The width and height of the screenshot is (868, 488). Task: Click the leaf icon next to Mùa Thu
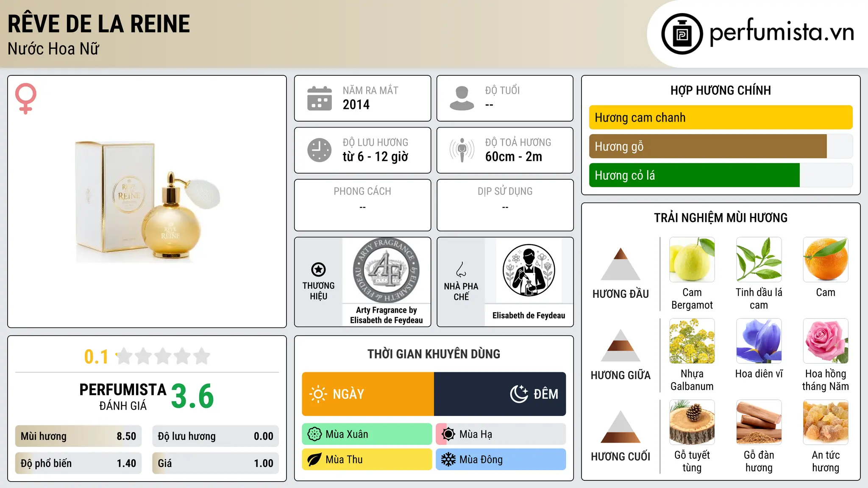[314, 460]
